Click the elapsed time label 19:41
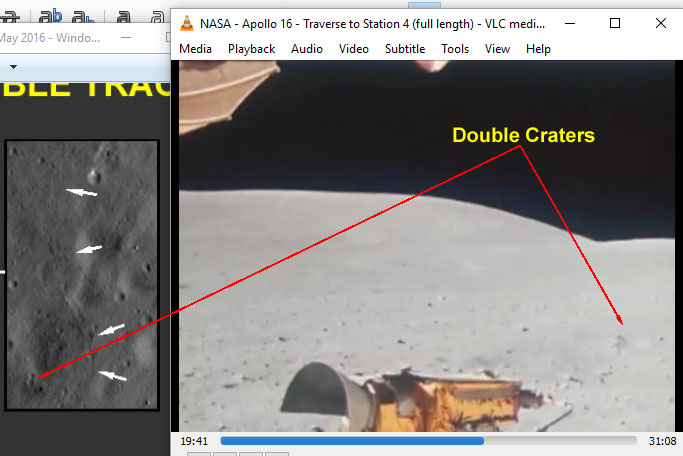Screen dimensions: 683x456 [x=193, y=440]
